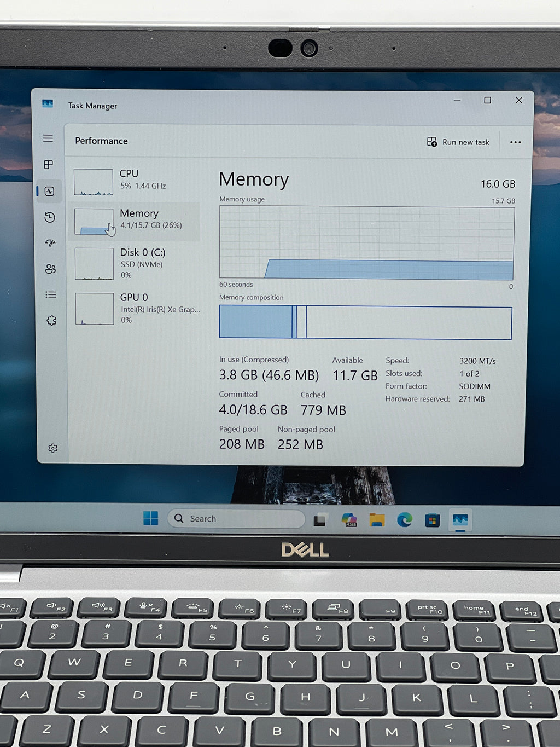The width and height of the screenshot is (560, 747).
Task: Select the Disk 0 (C:) item
Action: pyautogui.click(x=136, y=263)
